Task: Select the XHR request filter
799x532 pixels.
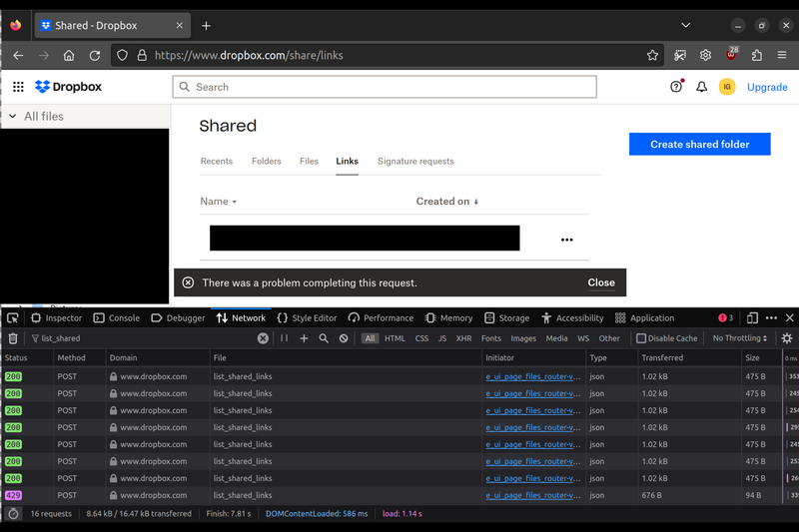Action: 463,338
